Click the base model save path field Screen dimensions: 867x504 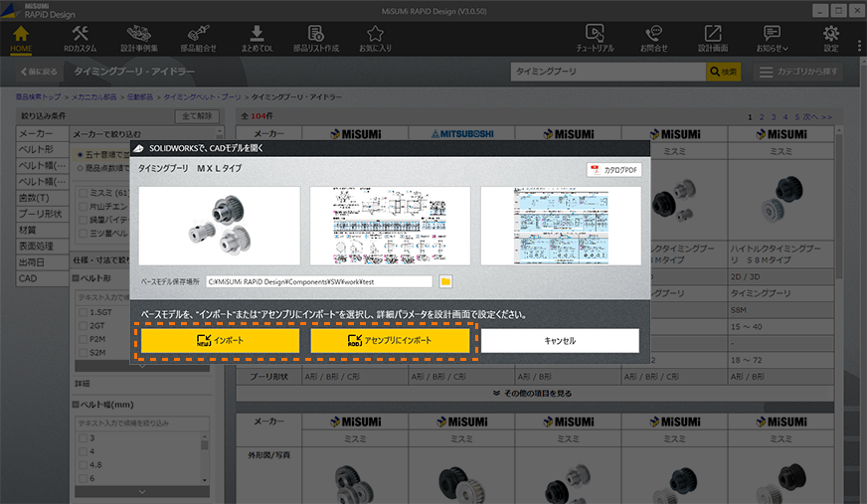click(x=318, y=281)
